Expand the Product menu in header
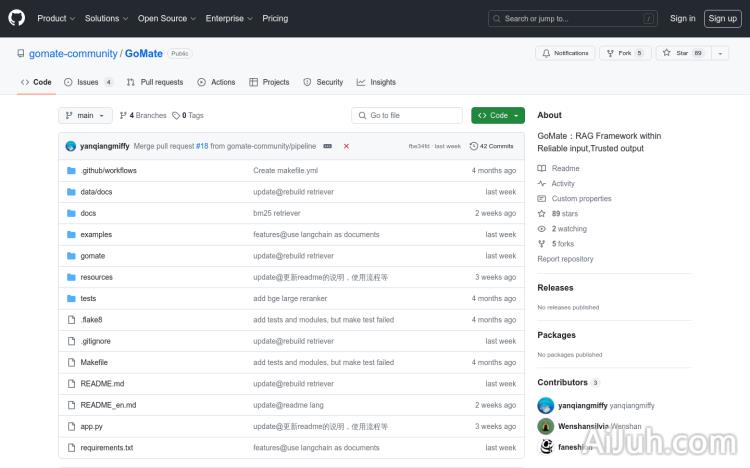Image resolution: width=750 pixels, height=468 pixels. [55, 18]
